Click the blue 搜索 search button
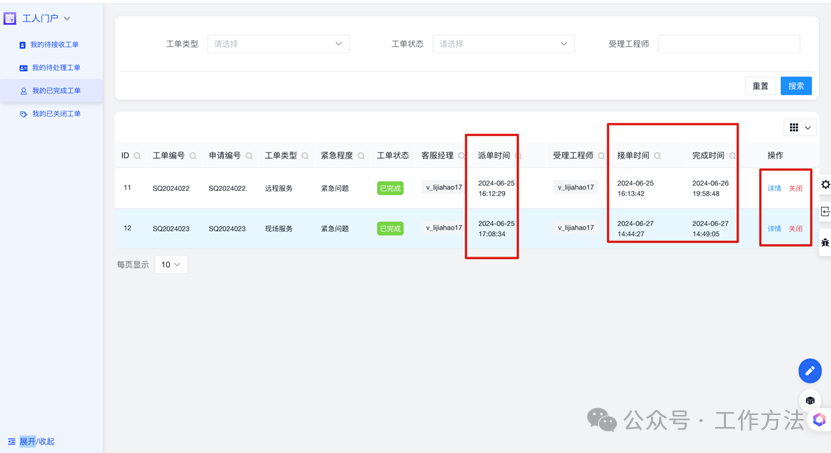This screenshot has width=831, height=453. (795, 86)
